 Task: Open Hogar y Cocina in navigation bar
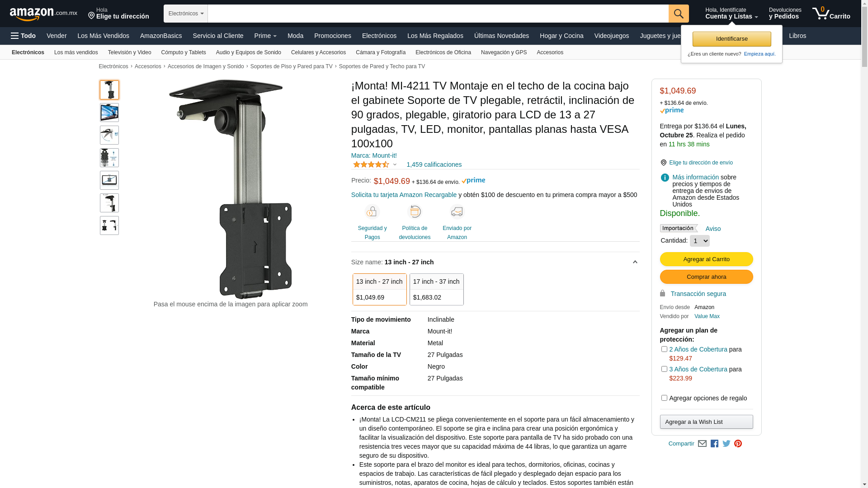point(561,36)
